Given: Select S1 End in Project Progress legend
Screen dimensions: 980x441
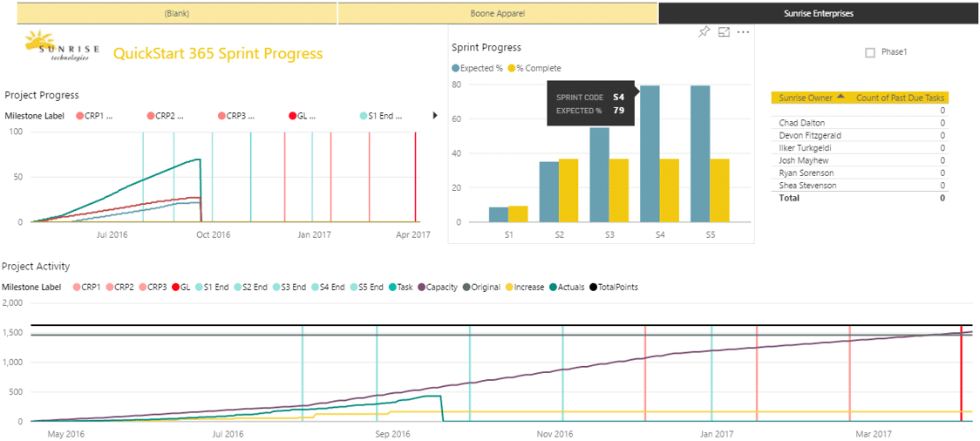Looking at the screenshot, I should coord(381,116).
